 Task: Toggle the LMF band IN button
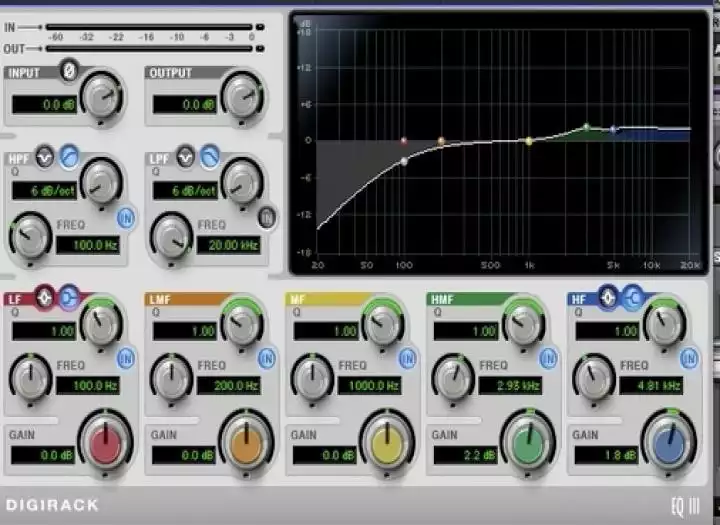tap(267, 358)
